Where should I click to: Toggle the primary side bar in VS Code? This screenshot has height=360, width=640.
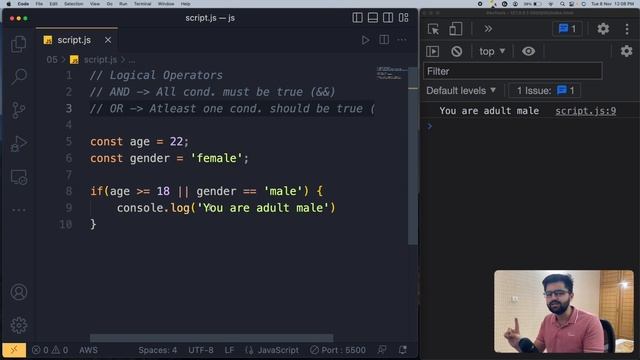[357, 18]
